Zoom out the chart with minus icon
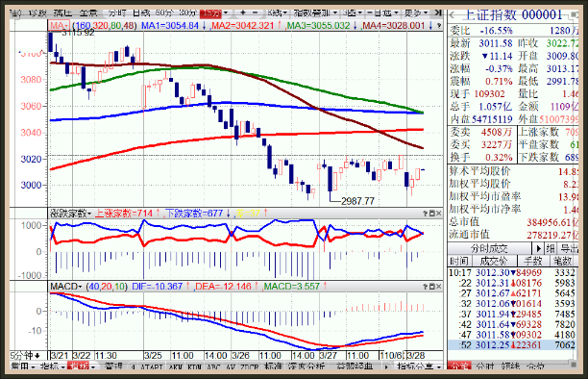588x379 pixels. [x=256, y=13]
